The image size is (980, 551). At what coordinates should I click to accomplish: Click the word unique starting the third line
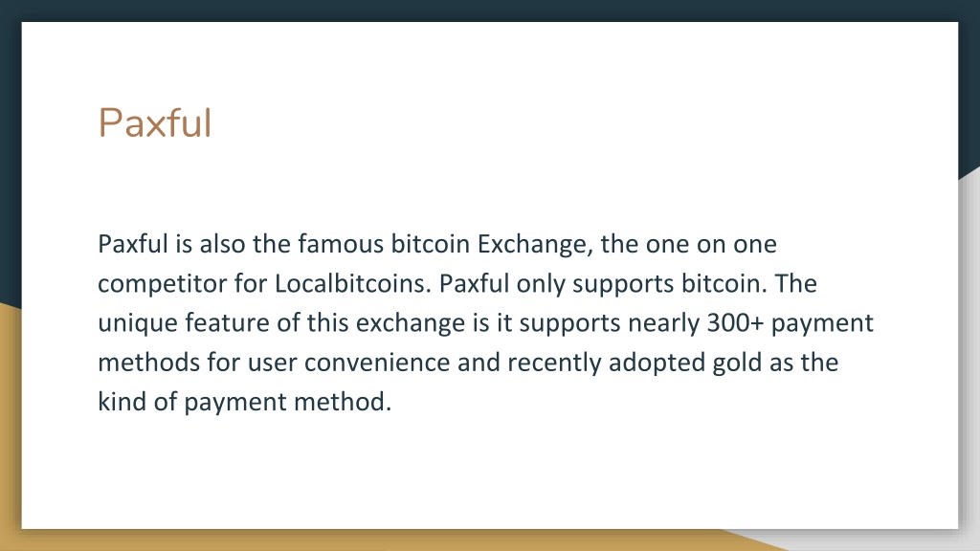(x=138, y=323)
